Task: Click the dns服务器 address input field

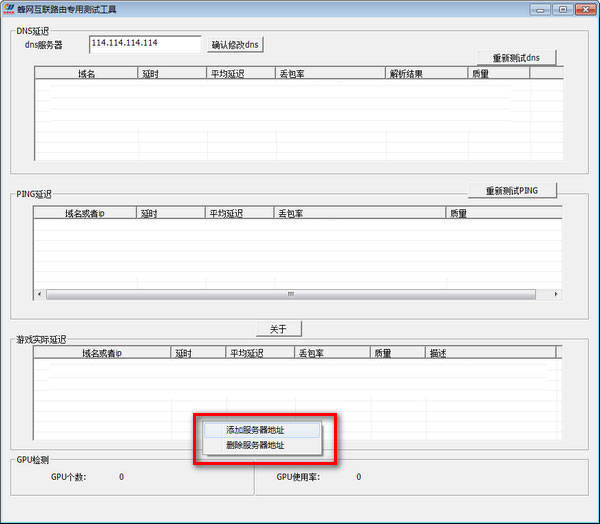Action: [145, 44]
